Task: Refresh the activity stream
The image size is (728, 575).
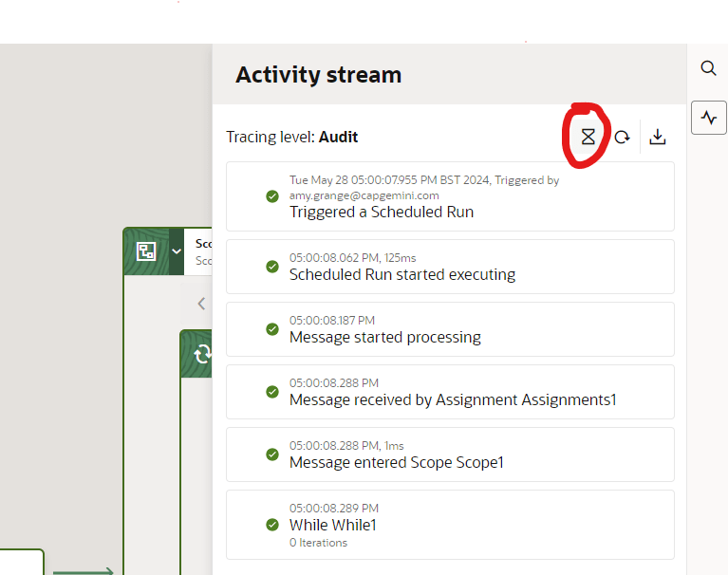Action: [x=622, y=137]
